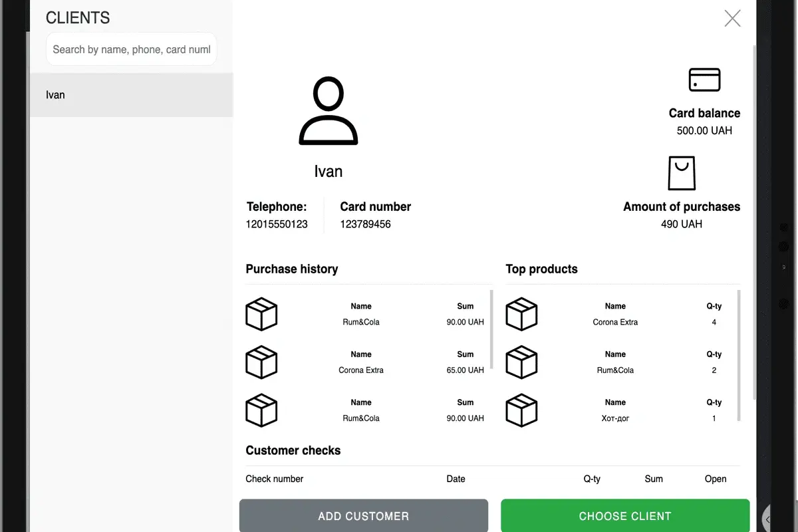
Task: Select Ivan in the clients list
Action: [x=132, y=95]
